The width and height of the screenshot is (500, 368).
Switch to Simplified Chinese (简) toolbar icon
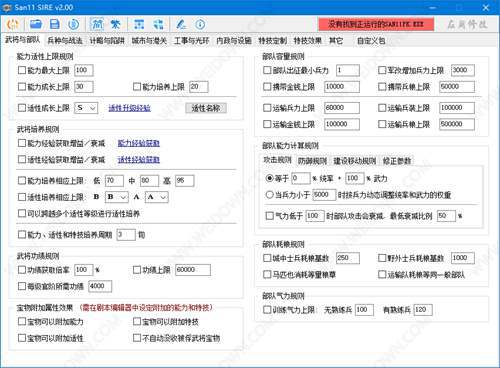click(x=97, y=24)
